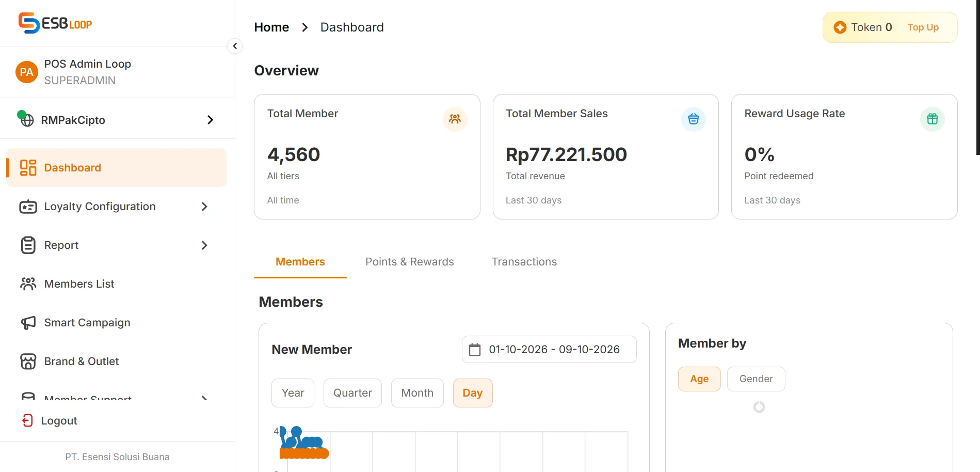Expand the Member Support submenu chevron
Screen dimensions: 980x472
(204, 398)
